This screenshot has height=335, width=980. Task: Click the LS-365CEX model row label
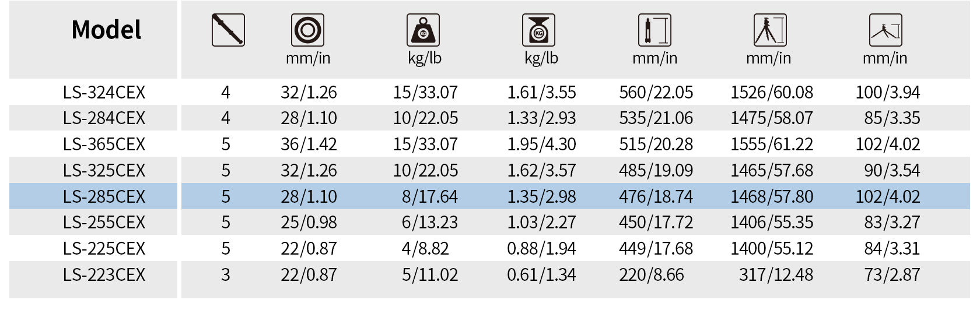pos(104,144)
